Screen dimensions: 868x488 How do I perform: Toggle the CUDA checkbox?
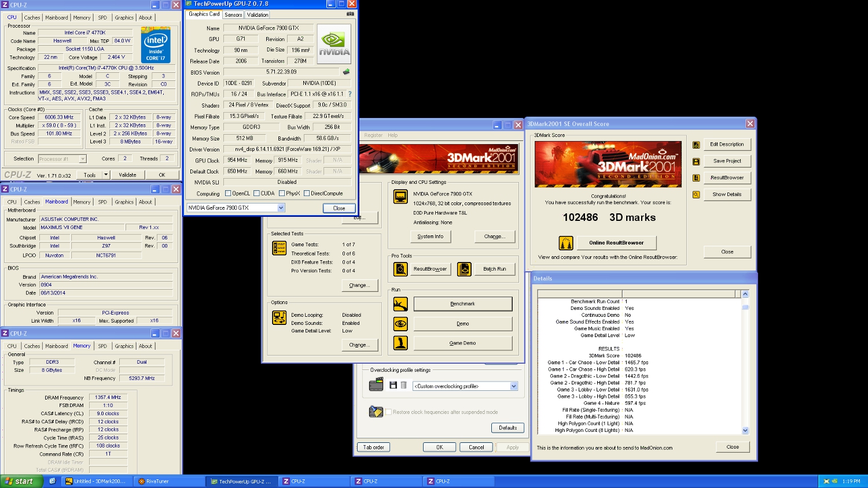tap(256, 194)
